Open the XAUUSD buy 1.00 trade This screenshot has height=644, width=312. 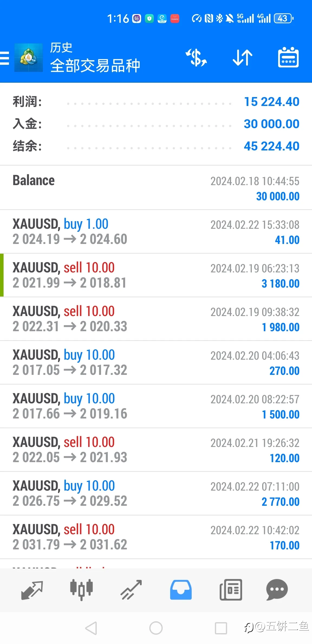click(x=156, y=231)
